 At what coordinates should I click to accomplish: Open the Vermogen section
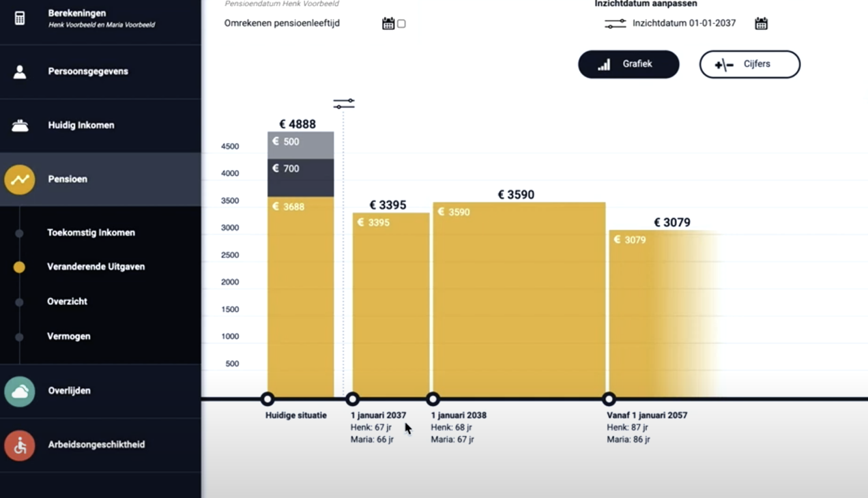pyautogui.click(x=68, y=336)
